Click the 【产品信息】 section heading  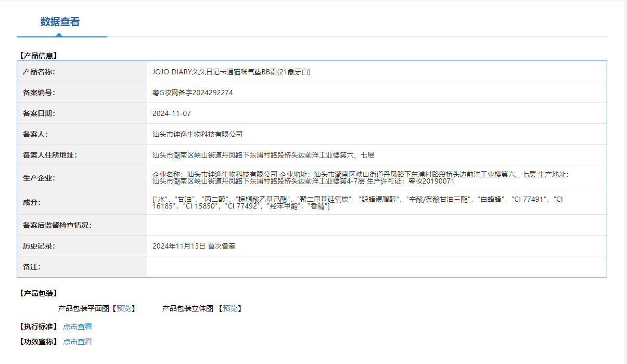(39, 55)
